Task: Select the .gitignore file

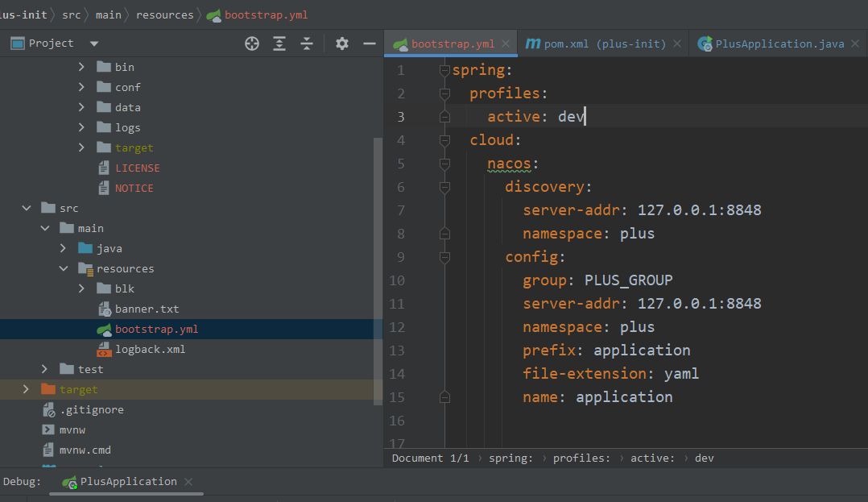Action: (91, 409)
